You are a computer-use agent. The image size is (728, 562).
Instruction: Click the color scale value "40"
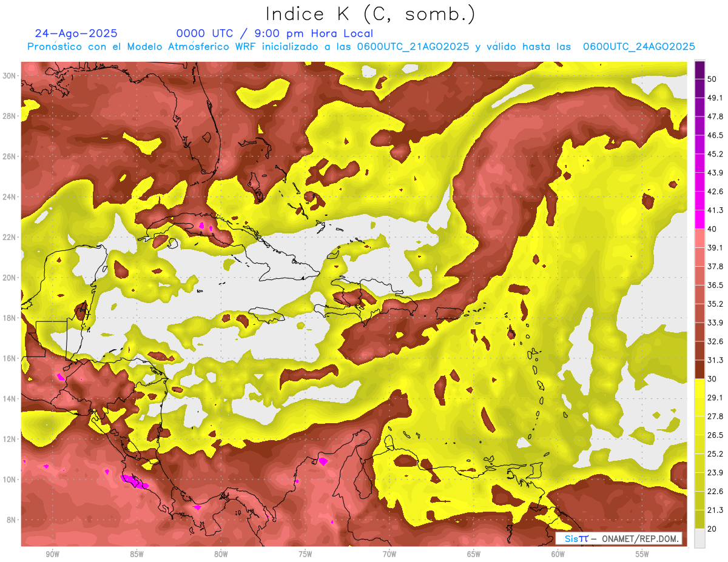[x=713, y=229]
